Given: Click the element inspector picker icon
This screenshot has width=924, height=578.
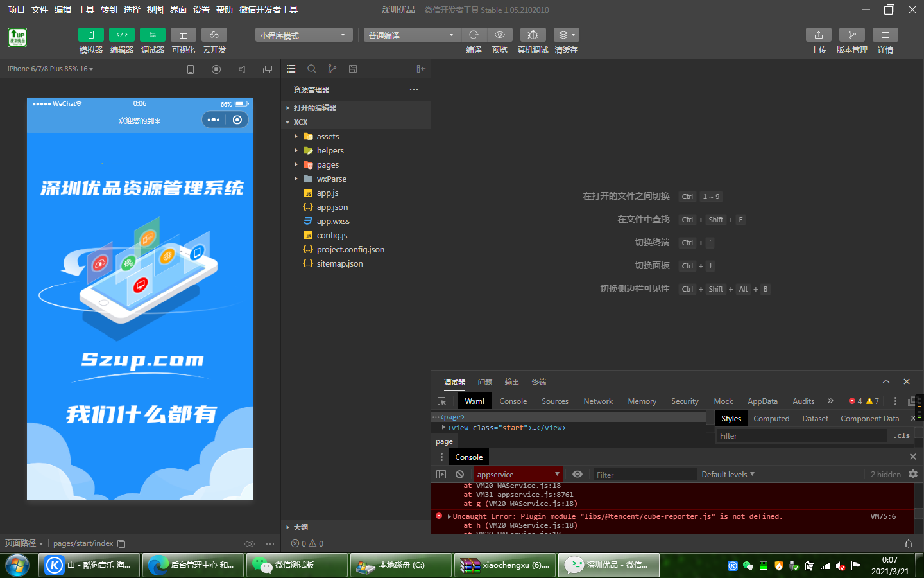Looking at the screenshot, I should click(442, 401).
